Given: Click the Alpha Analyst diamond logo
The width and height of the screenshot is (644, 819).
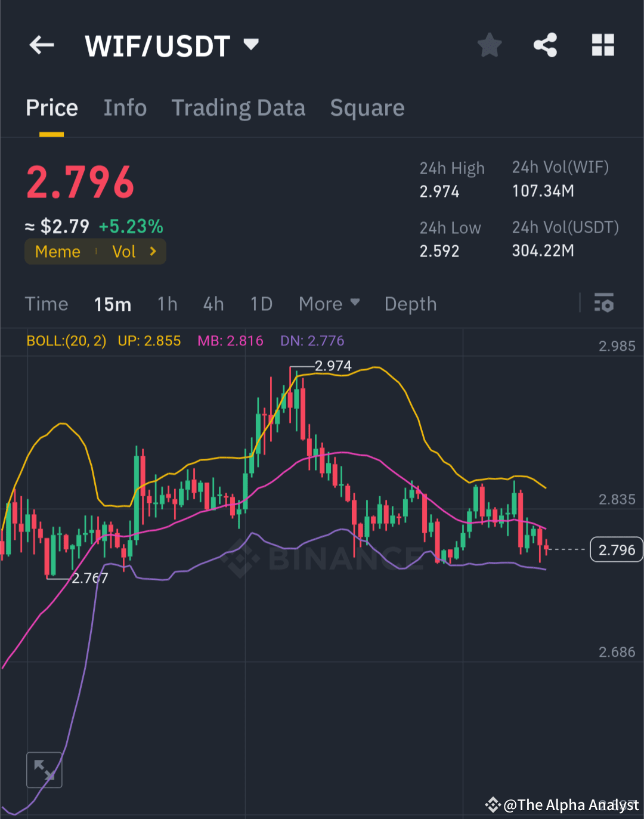Looking at the screenshot, I should point(493,805).
